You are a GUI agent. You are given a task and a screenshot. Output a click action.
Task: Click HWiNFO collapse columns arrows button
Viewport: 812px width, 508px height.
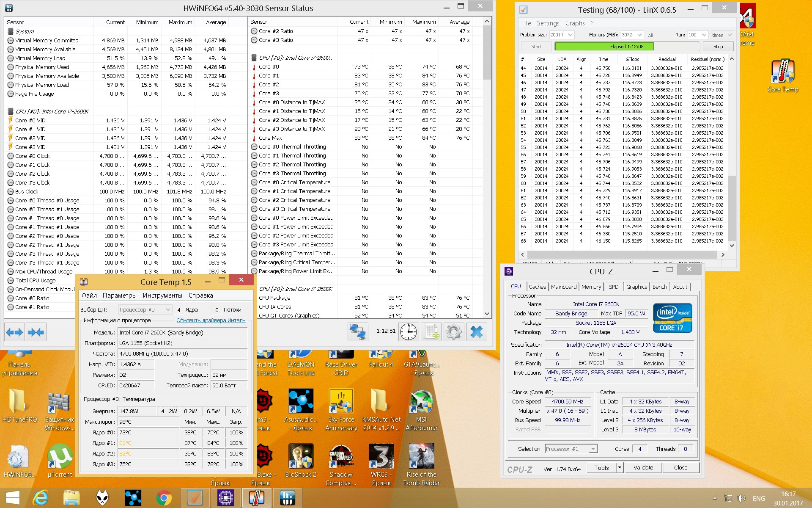[x=36, y=332]
